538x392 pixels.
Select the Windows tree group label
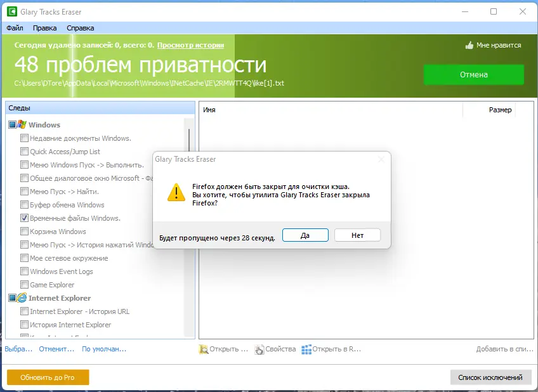coord(44,125)
